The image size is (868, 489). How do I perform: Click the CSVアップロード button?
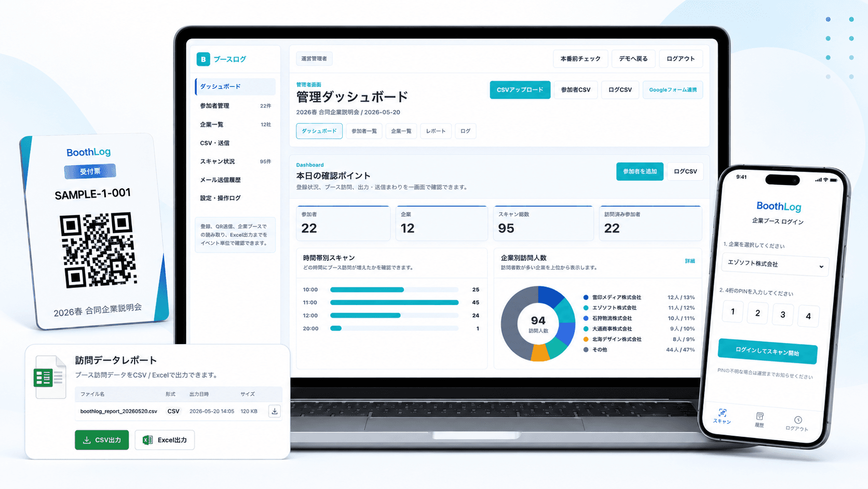click(x=520, y=90)
